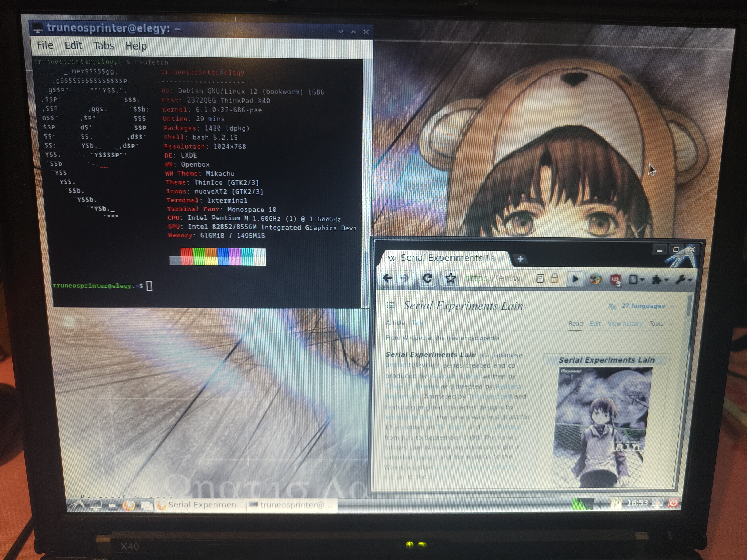The image size is (747, 560).
Task: Open the page menu dropdown
Action: click(x=636, y=279)
